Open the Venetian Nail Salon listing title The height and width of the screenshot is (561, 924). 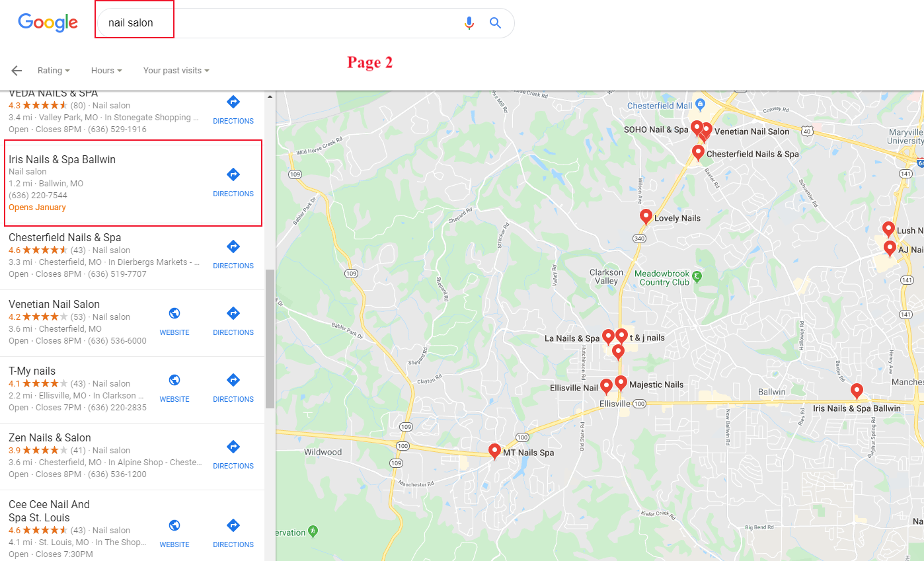[54, 304]
